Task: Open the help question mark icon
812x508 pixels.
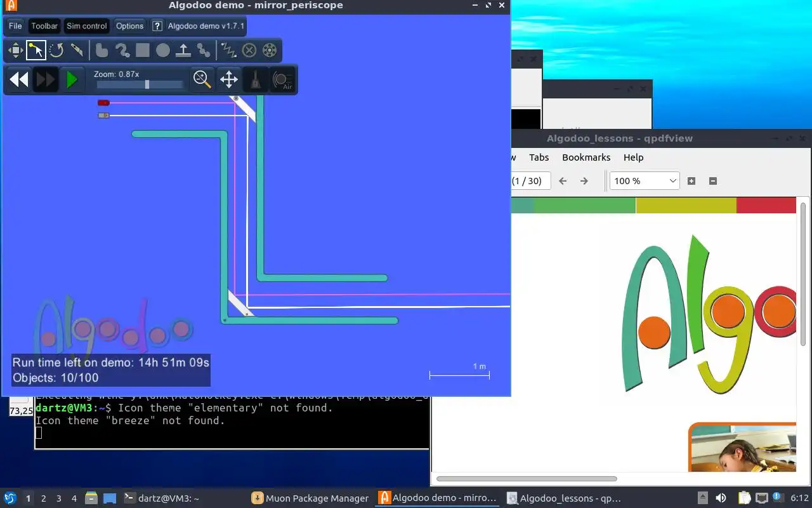Action: [x=157, y=26]
